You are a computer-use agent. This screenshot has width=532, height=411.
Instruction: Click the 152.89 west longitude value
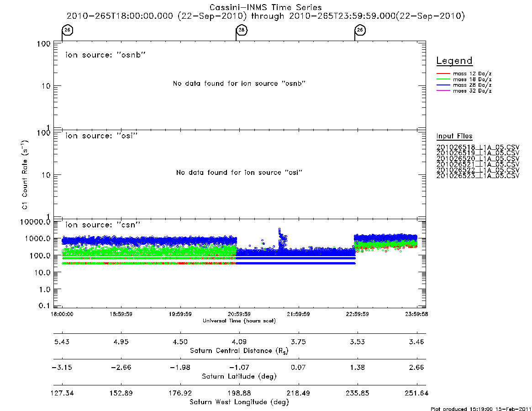tap(121, 393)
